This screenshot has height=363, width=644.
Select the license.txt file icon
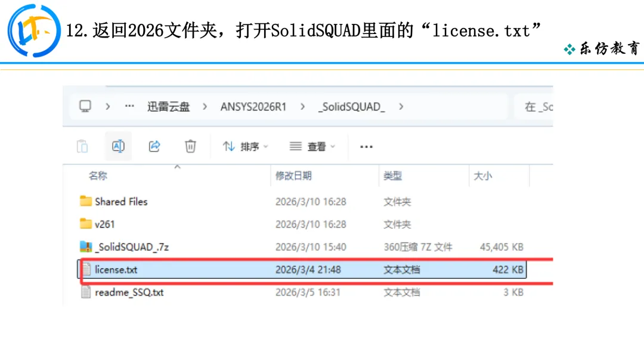click(86, 269)
